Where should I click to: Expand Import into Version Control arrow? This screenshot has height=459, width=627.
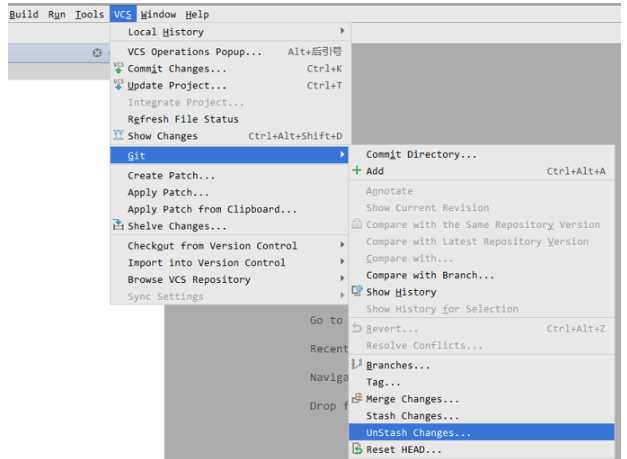342,261
